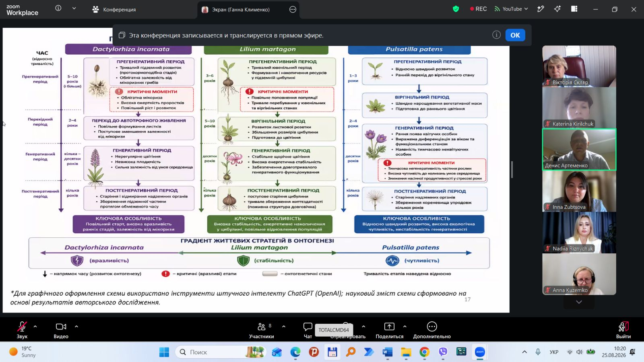The image size is (644, 362).
Task: Open the Чат chat panel
Action: pos(308,330)
